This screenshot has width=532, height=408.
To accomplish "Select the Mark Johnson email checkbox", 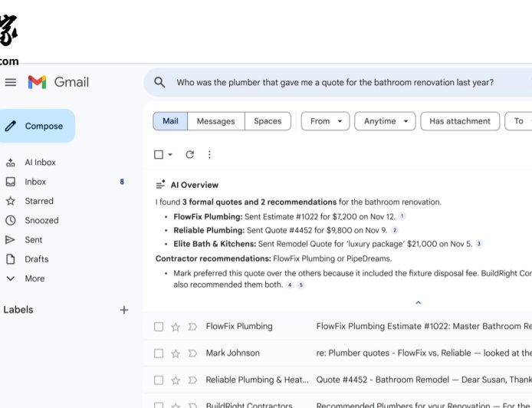I will tap(159, 354).
